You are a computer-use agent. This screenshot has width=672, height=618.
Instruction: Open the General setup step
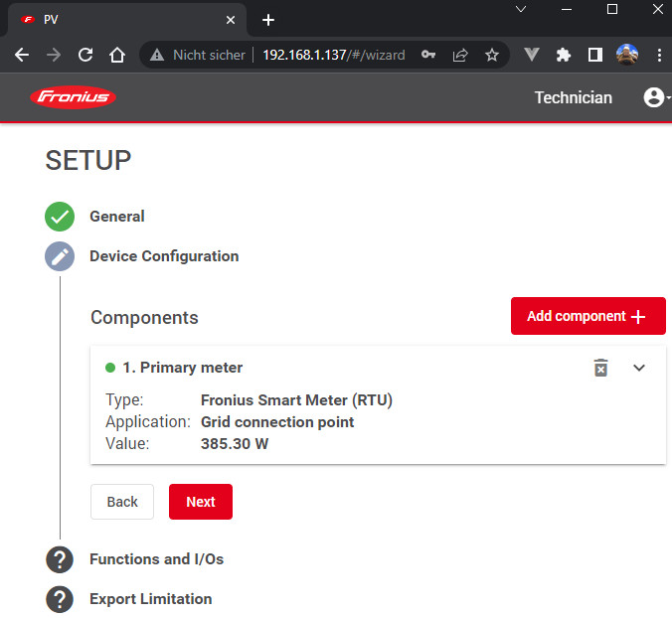point(116,217)
